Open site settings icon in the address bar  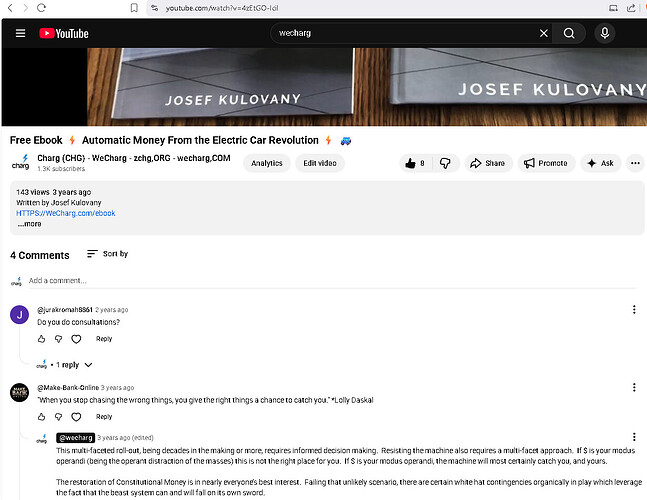point(154,8)
